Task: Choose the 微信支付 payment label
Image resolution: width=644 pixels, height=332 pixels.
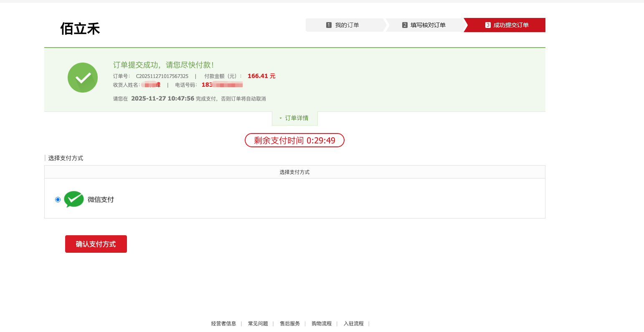Action: (101, 200)
